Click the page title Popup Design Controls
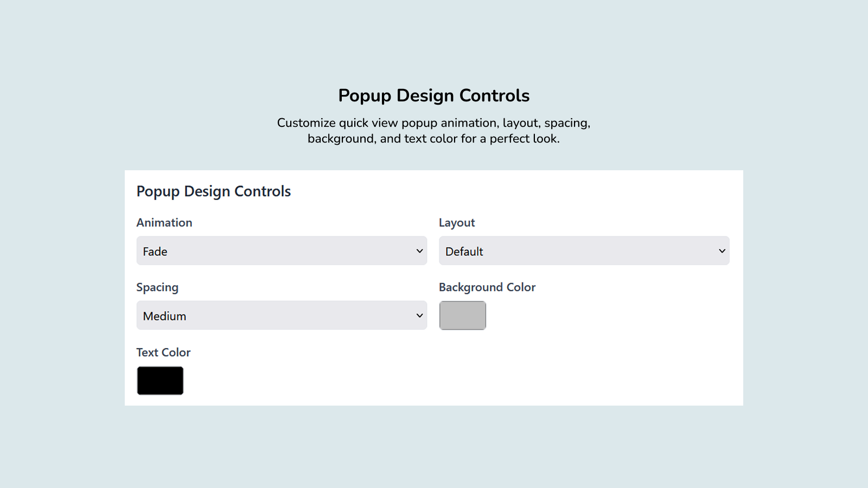 tap(433, 95)
